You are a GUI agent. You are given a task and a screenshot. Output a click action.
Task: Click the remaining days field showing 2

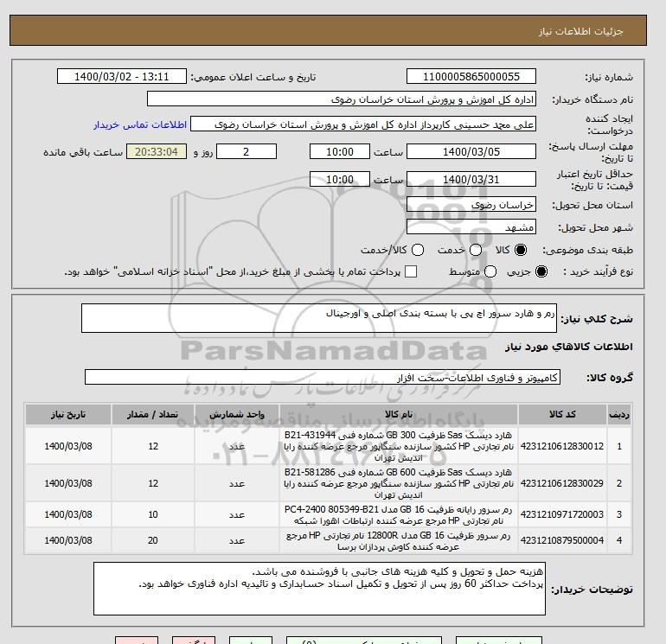[247, 151]
